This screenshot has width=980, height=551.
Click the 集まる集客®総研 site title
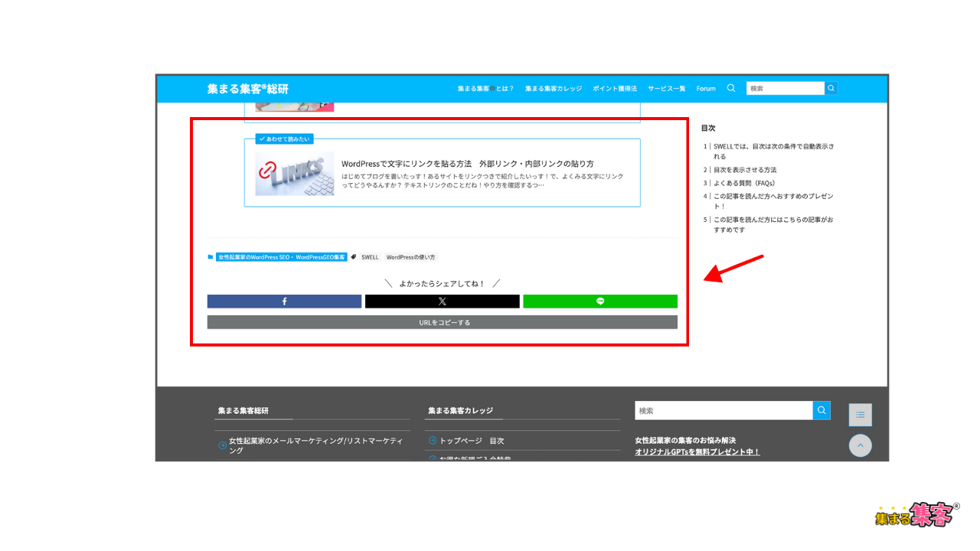[248, 89]
